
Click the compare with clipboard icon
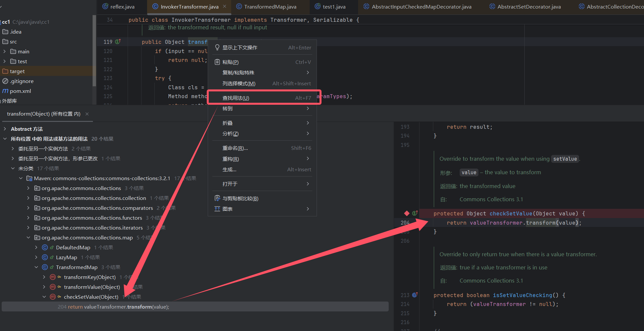click(x=217, y=198)
